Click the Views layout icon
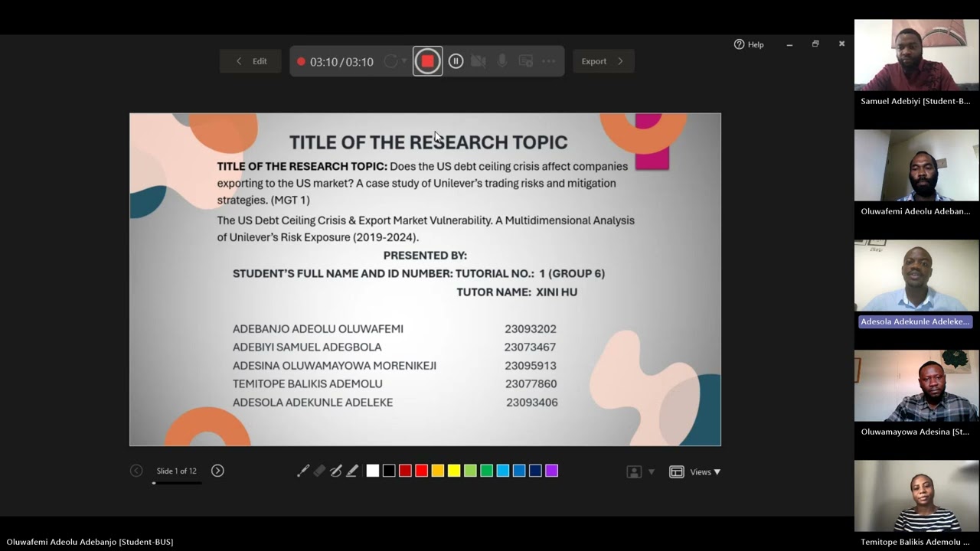The width and height of the screenshot is (980, 551). pyautogui.click(x=676, y=471)
